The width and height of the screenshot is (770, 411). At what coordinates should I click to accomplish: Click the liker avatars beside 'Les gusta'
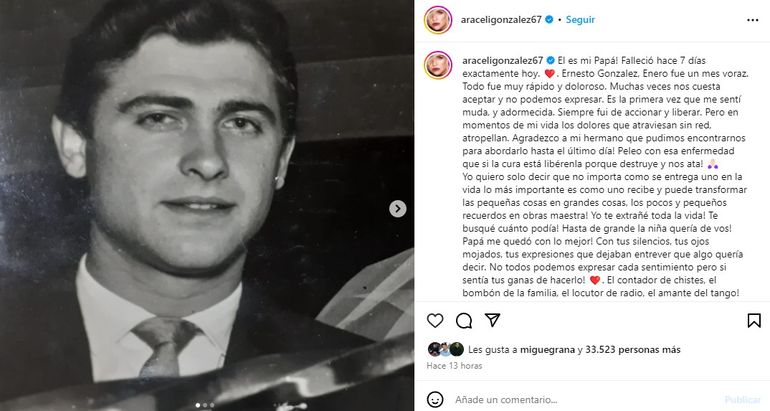tap(445, 350)
